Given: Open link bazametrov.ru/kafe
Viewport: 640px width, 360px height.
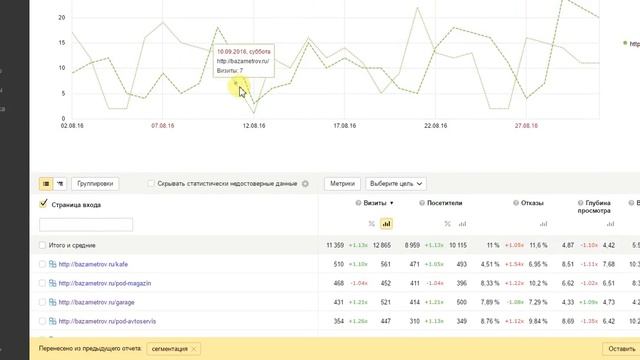Looking at the screenshot, I should click(x=93, y=264).
